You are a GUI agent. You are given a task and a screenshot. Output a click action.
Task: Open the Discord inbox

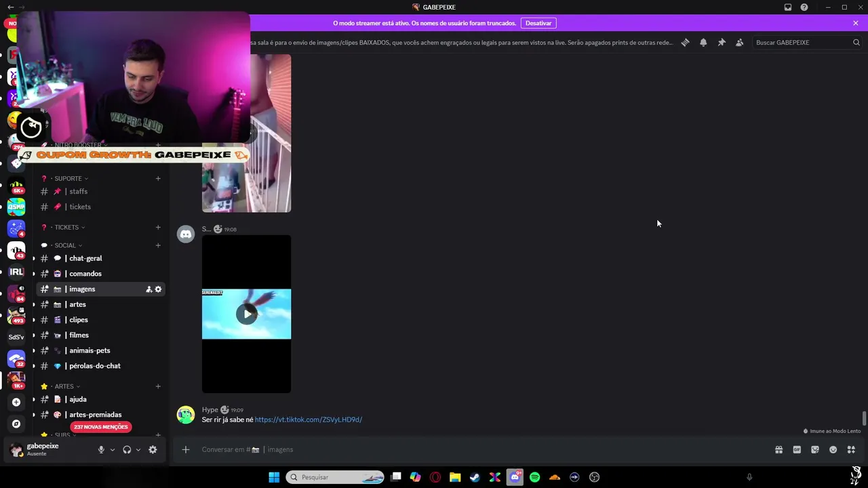coord(788,7)
